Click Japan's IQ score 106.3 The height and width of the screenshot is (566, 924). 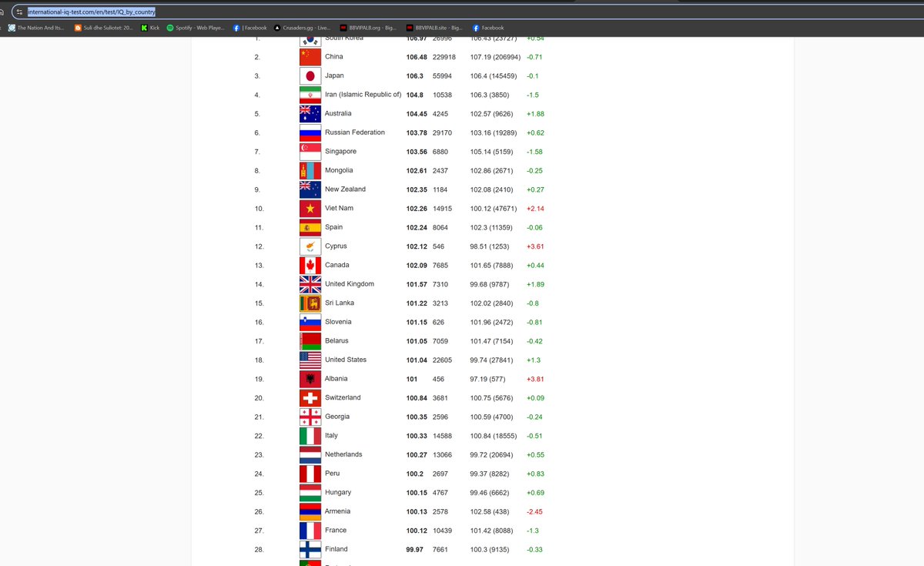[415, 75]
